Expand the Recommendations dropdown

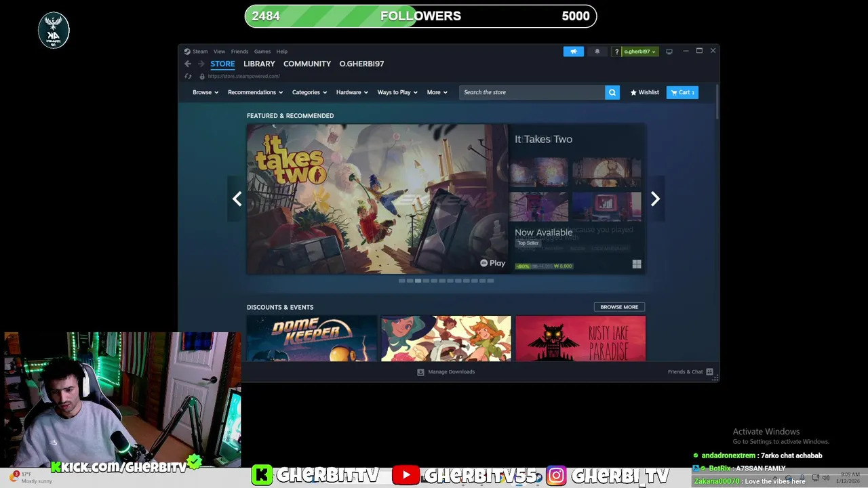[x=255, y=92]
